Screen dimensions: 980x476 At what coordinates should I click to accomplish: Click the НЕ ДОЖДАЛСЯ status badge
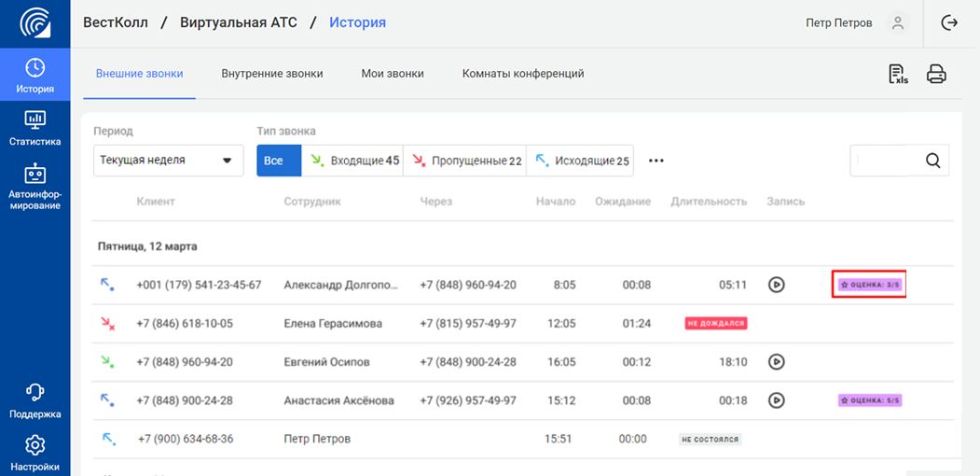click(x=717, y=323)
